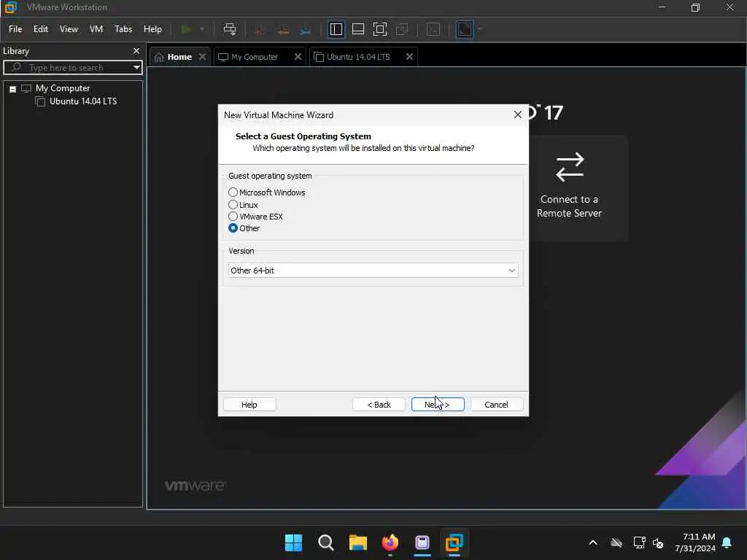Open File Explorer from the taskbar
747x560 pixels.
pyautogui.click(x=357, y=542)
